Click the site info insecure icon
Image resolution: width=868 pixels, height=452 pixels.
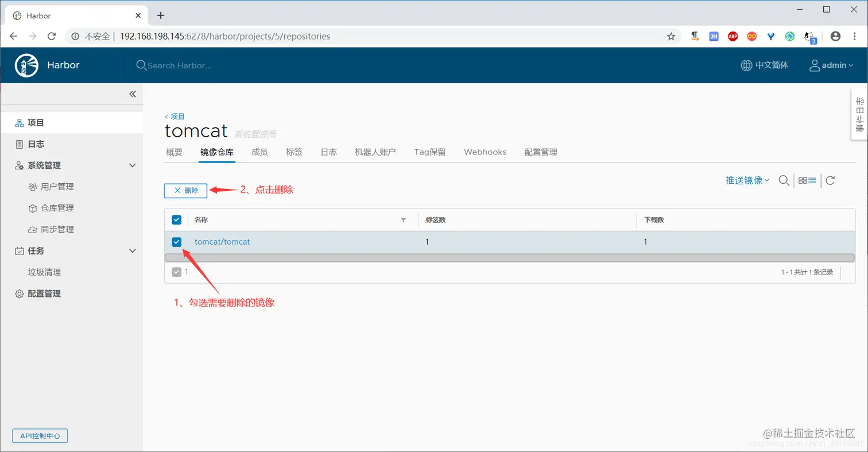click(x=75, y=36)
